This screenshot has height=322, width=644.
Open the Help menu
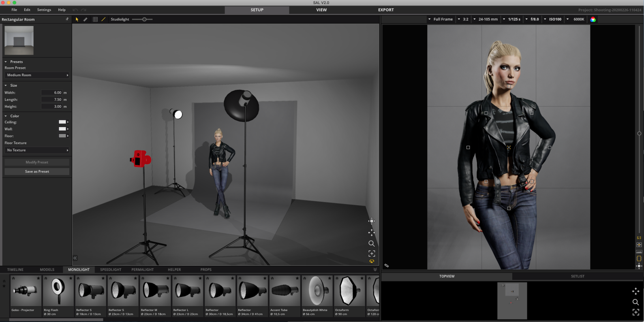click(x=62, y=10)
